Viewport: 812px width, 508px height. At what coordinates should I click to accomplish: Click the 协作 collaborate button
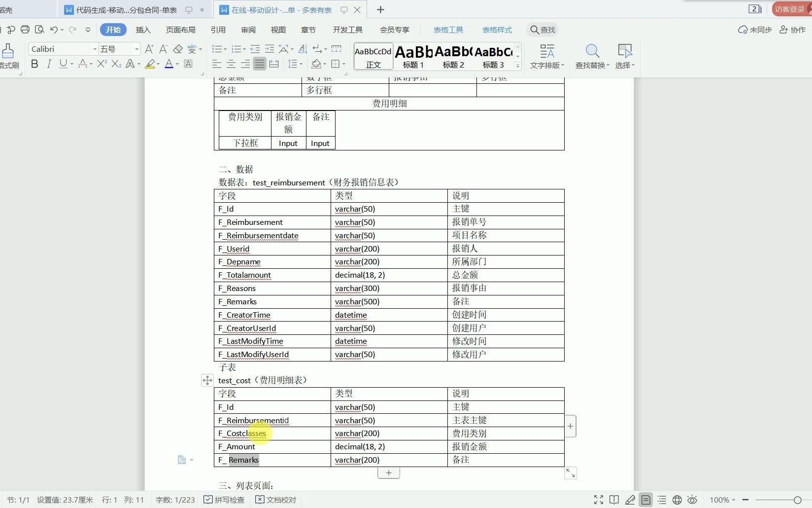[793, 30]
